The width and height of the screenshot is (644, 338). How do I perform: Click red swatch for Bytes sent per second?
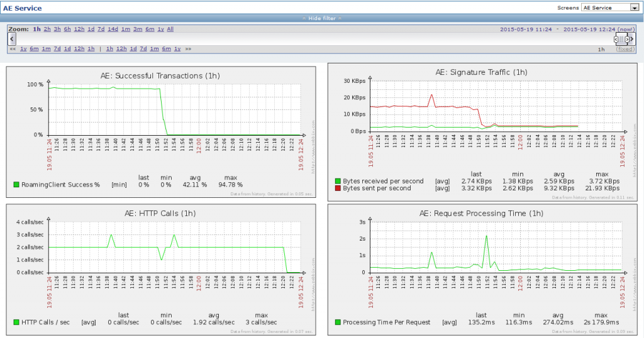pyautogui.click(x=338, y=188)
